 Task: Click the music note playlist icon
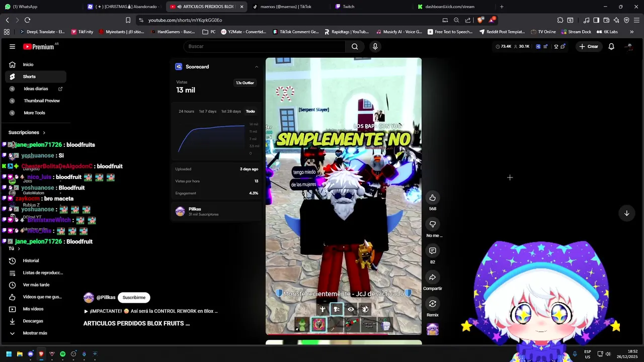pos(586,20)
